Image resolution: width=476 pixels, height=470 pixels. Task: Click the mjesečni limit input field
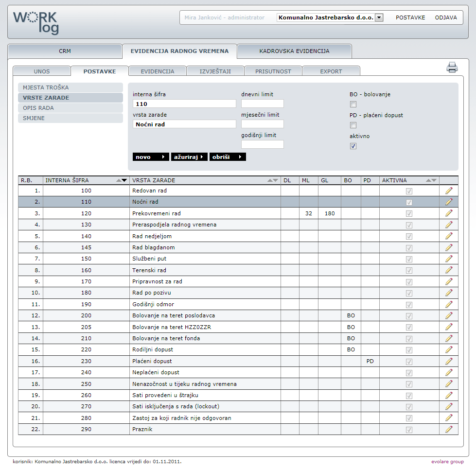[262, 124]
